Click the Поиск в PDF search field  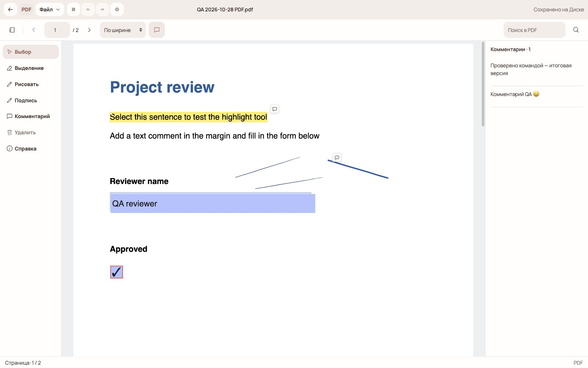point(534,30)
